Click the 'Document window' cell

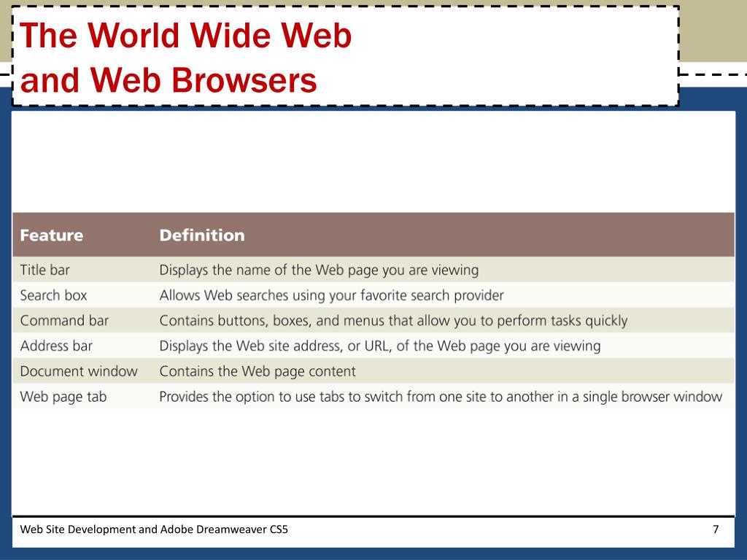point(79,371)
